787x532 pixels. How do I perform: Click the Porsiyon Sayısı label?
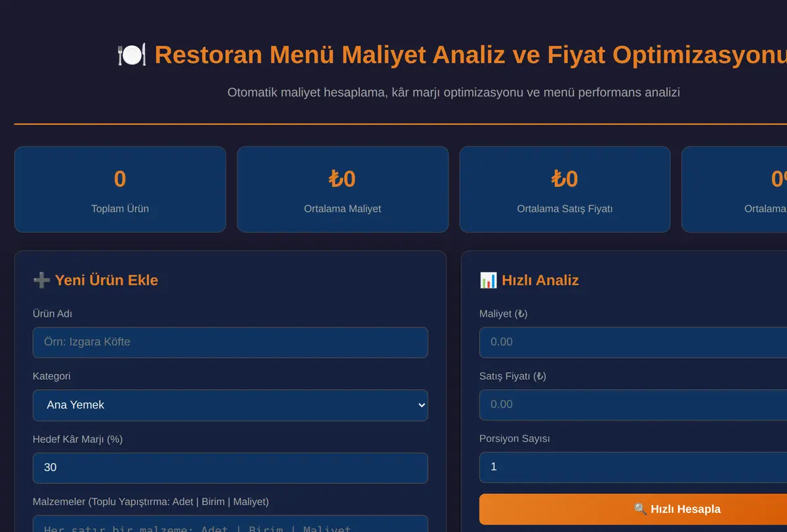515,438
